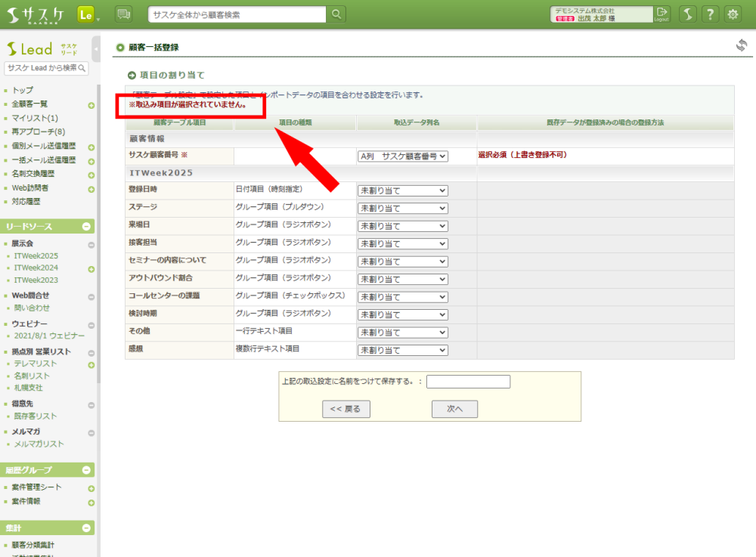Collapse the 集計 section header
Screen dimensions: 756x557
tap(86, 528)
